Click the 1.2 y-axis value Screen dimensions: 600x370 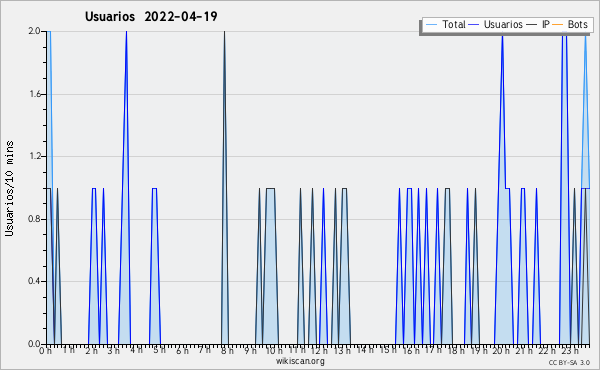[34, 156]
